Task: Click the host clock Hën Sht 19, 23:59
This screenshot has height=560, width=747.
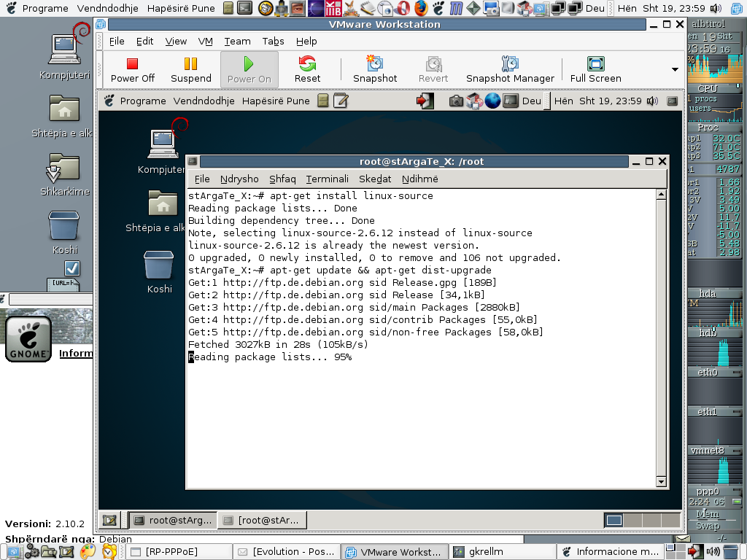Action: (x=661, y=8)
